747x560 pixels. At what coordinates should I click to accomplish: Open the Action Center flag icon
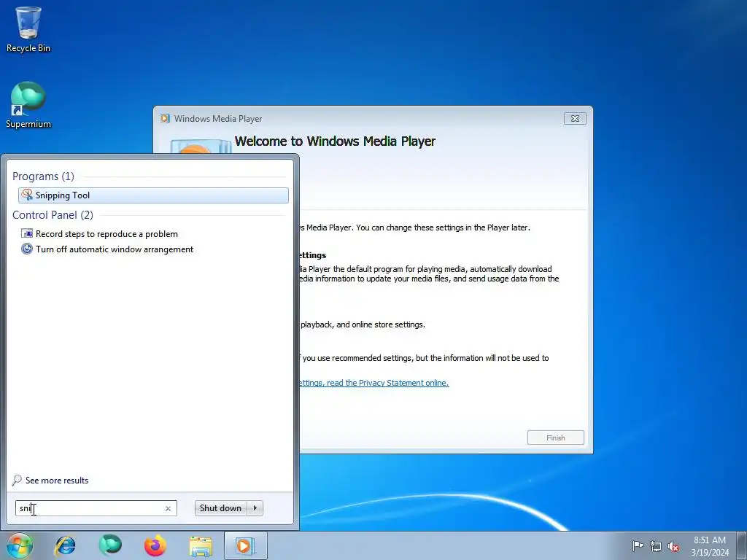point(638,545)
